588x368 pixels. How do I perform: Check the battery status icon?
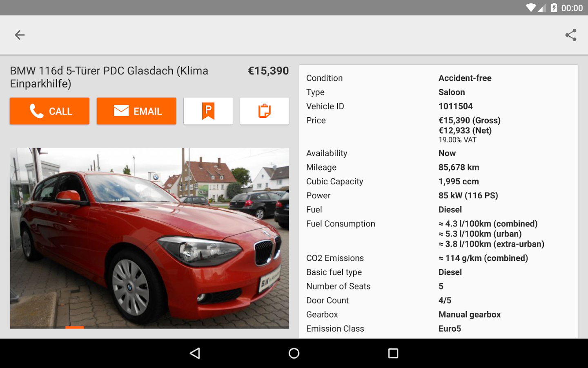(554, 8)
